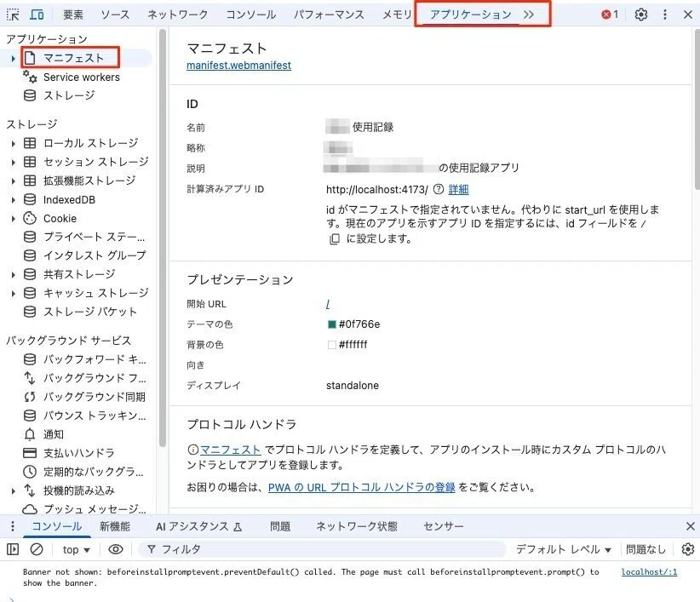Switch drawer to 新機能 tab
The image size is (700, 602).
click(115, 526)
